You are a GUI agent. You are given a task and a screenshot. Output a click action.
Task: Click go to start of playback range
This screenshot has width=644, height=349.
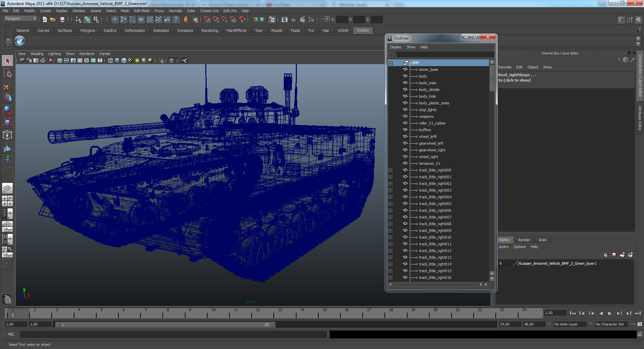pos(573,313)
